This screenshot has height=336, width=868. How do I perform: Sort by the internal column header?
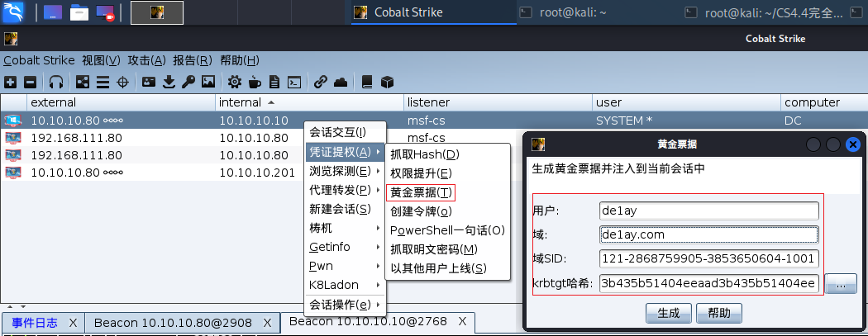(309, 102)
